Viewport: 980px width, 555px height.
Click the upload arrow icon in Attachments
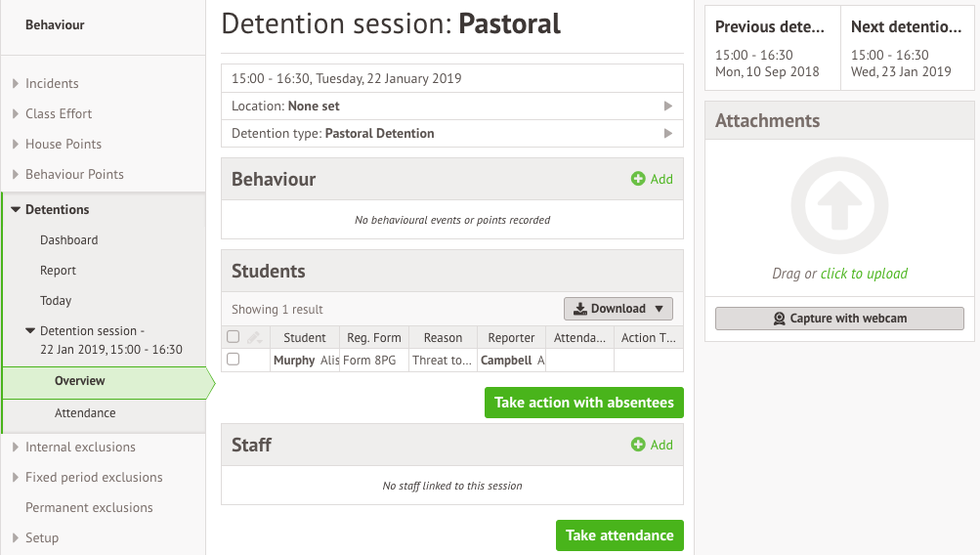pyautogui.click(x=839, y=205)
